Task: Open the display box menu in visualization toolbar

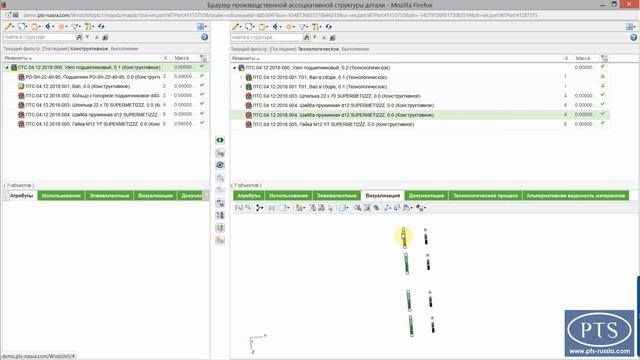Action: pyautogui.click(x=343, y=208)
